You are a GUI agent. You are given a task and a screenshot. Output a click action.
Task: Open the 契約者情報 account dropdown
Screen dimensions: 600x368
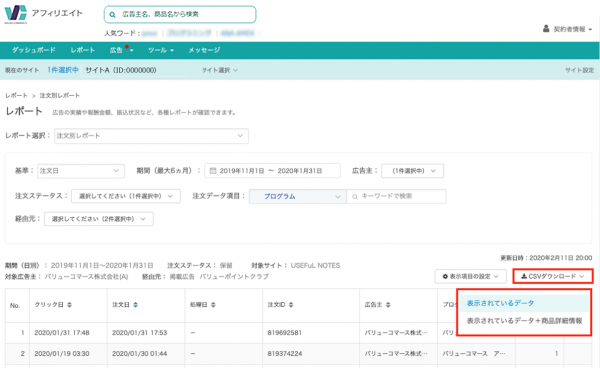[567, 29]
